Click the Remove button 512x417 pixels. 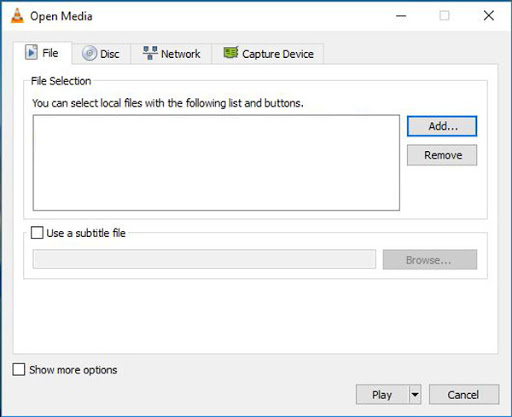pyautogui.click(x=442, y=155)
